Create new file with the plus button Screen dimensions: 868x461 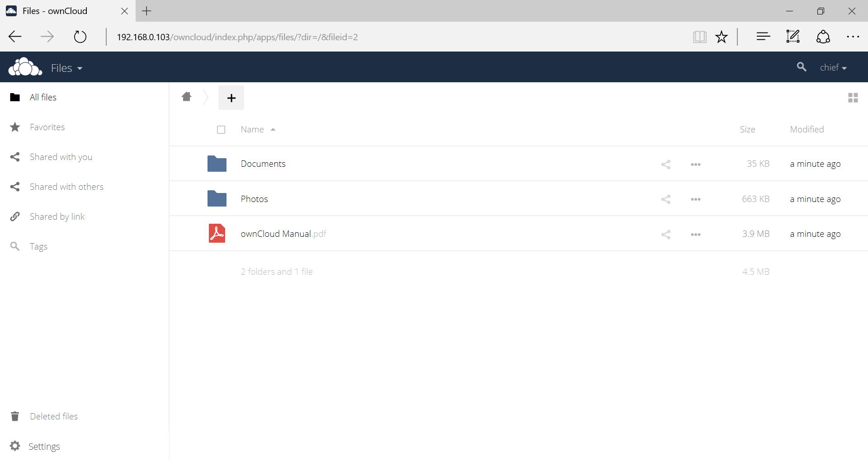[231, 98]
